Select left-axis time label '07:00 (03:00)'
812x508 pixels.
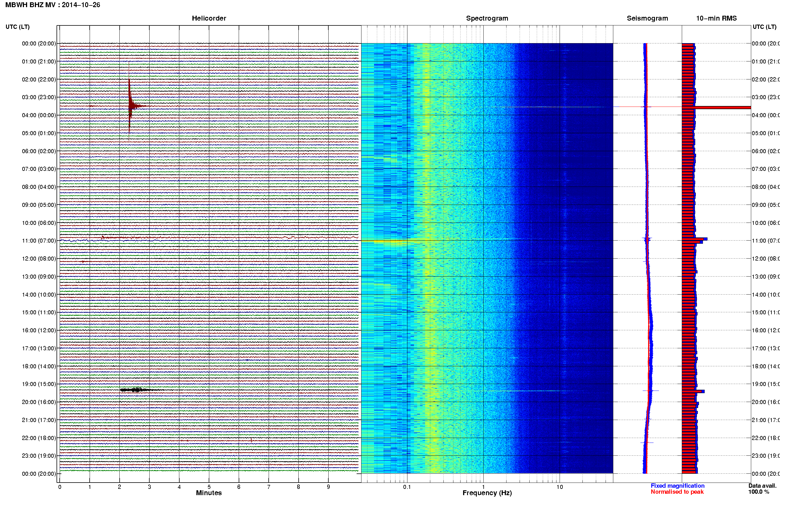pos(39,169)
